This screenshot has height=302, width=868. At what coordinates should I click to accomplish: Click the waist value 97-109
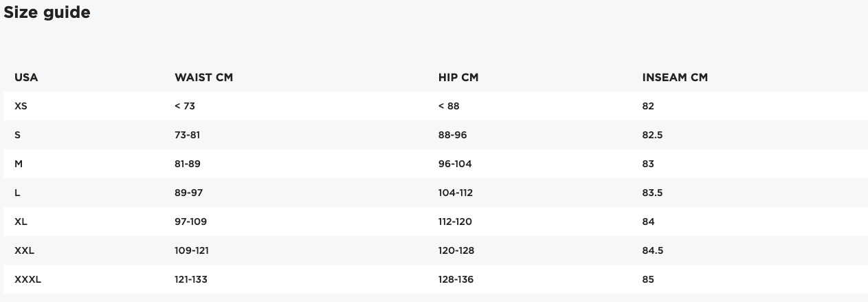click(190, 222)
